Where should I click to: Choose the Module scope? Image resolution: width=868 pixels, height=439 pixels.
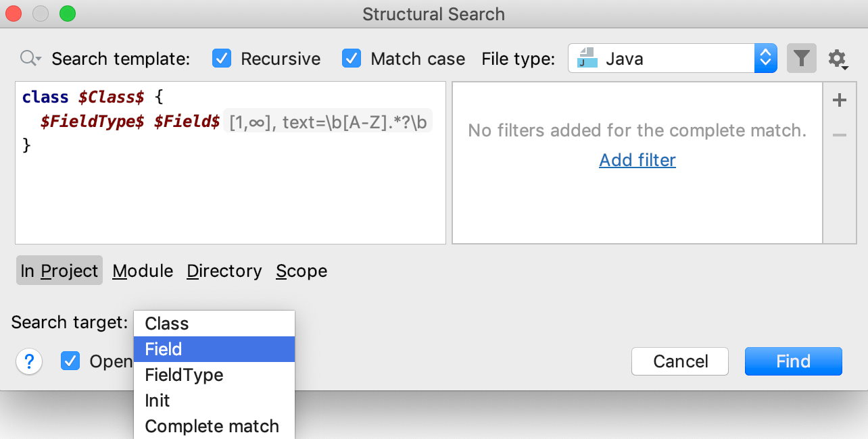(x=143, y=271)
